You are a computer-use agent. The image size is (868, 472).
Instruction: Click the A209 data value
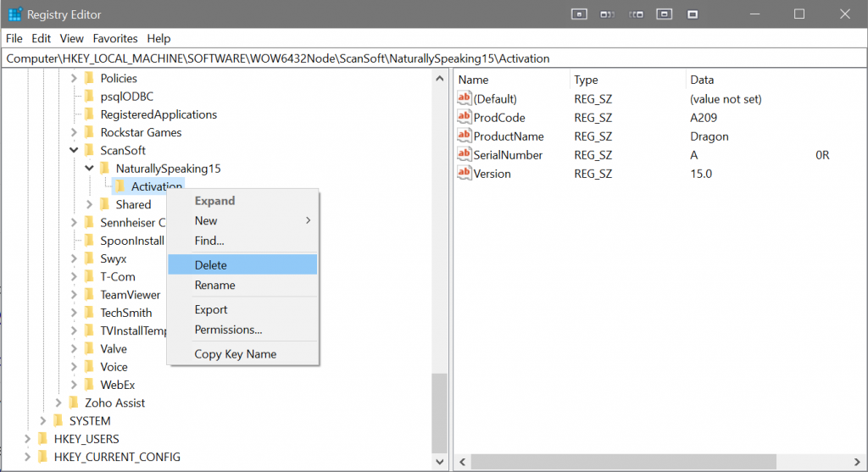703,117
